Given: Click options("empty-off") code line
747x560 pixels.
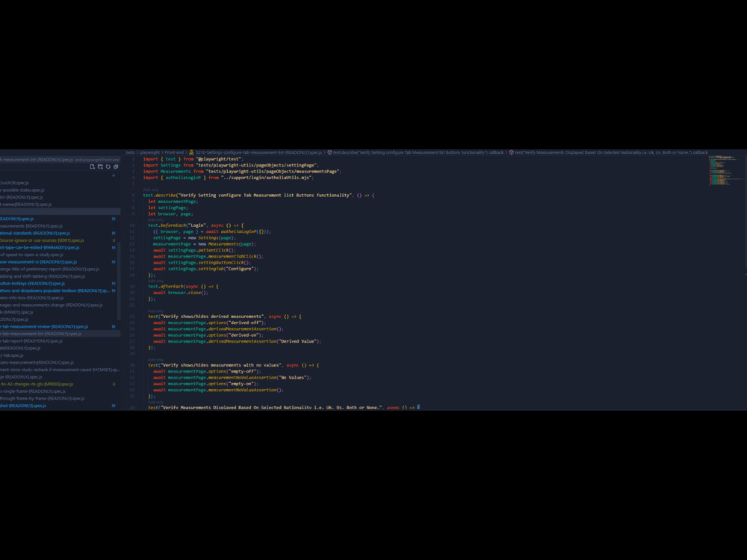Looking at the screenshot, I should click(207, 371).
